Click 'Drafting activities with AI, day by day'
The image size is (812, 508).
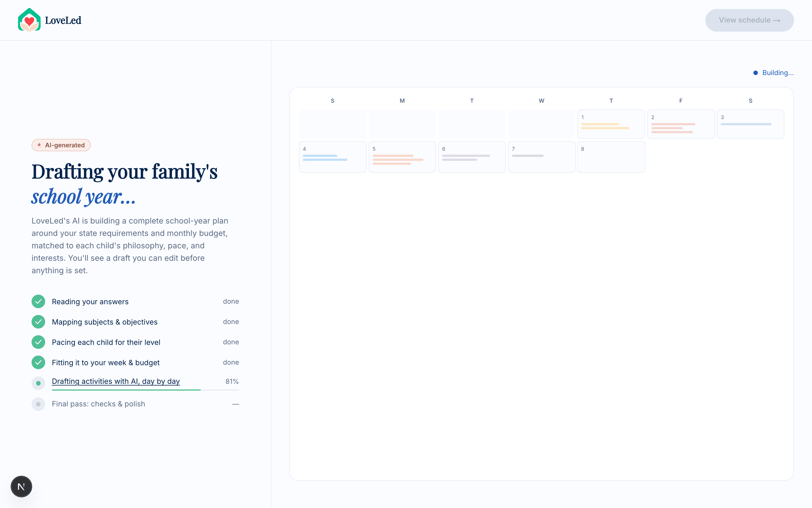coord(116,381)
